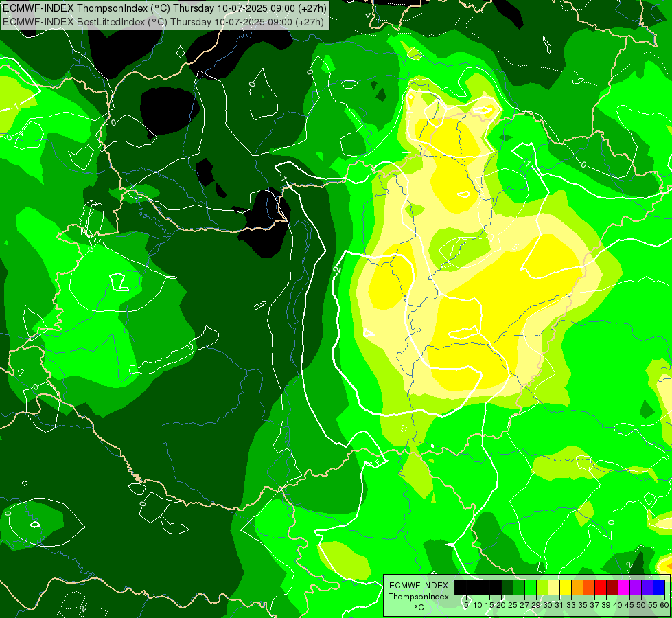This screenshot has width=672, height=618.
Task: Select the bright green 27–29 legend swatch
Action: (x=531, y=587)
